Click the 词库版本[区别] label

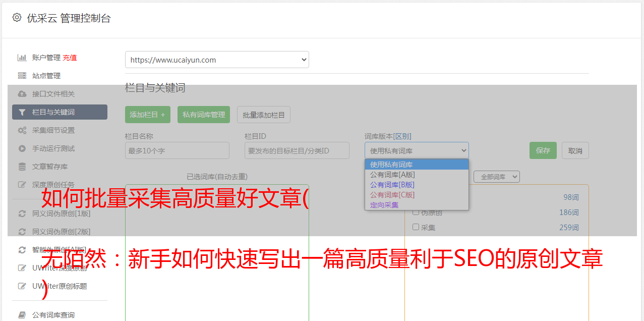click(388, 136)
